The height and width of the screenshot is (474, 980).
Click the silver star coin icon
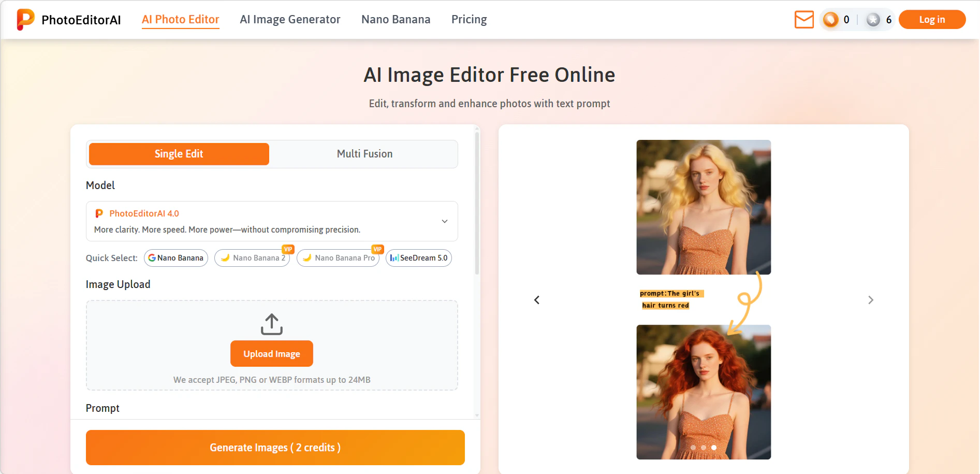click(x=873, y=20)
